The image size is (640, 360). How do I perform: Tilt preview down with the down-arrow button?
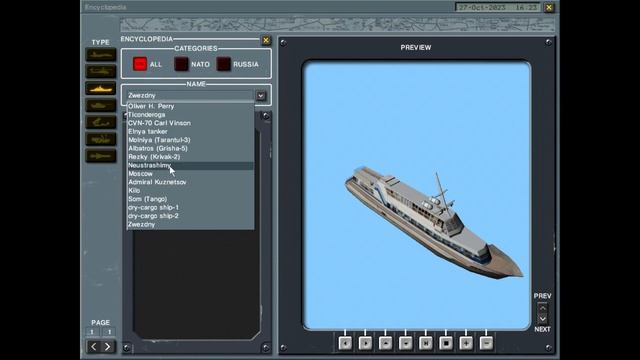(x=406, y=343)
